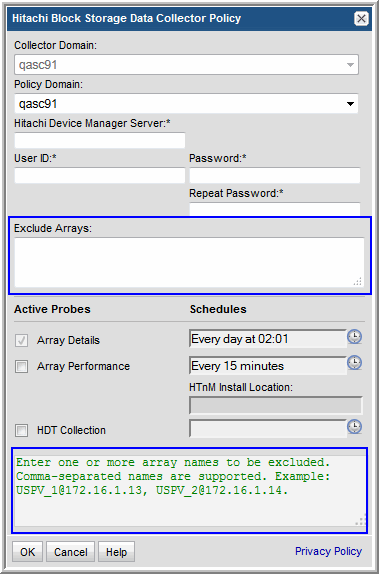
Task: Click the OK button
Action: point(27,552)
